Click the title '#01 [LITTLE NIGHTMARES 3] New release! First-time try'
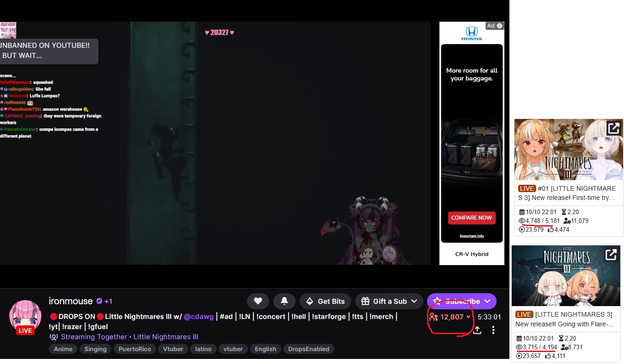This screenshot has width=624, height=364. click(567, 193)
